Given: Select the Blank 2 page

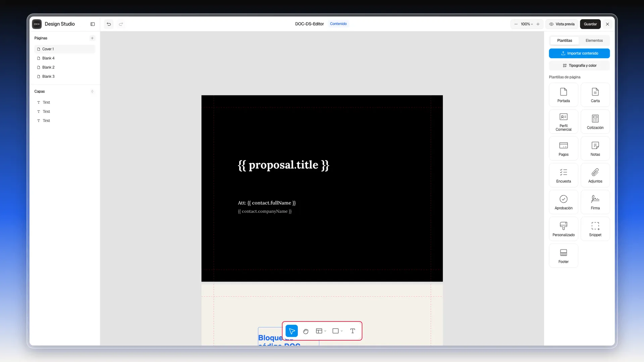Looking at the screenshot, I should pyautogui.click(x=65, y=67).
